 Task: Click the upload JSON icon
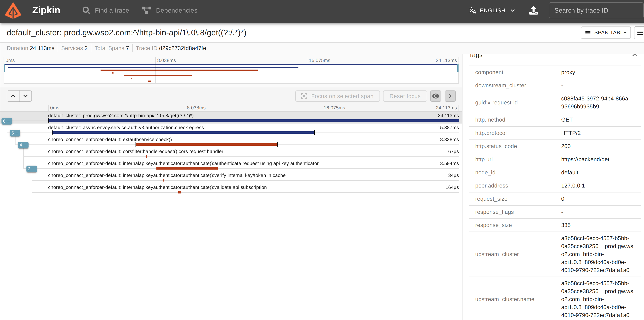pos(533,10)
